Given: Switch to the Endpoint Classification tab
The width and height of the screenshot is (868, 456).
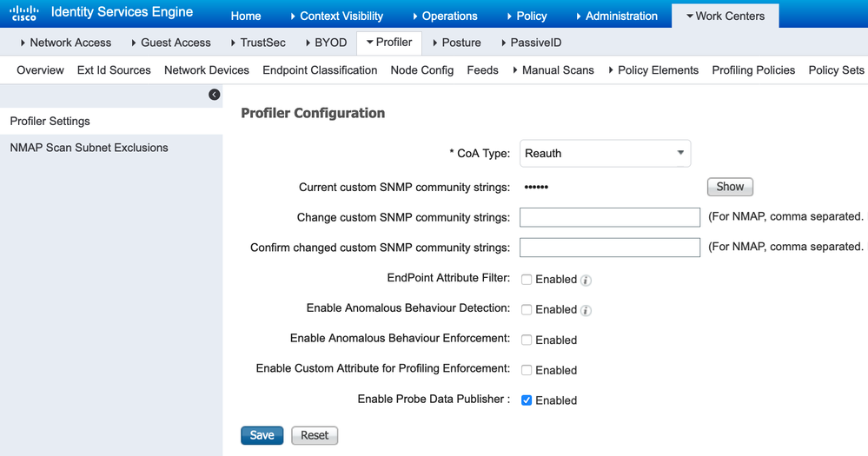Looking at the screenshot, I should point(320,70).
